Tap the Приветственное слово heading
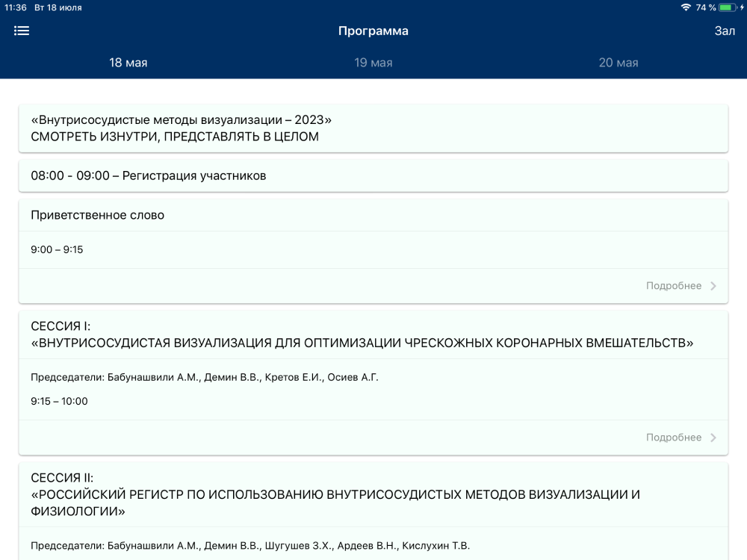747x560 pixels. coord(98,215)
